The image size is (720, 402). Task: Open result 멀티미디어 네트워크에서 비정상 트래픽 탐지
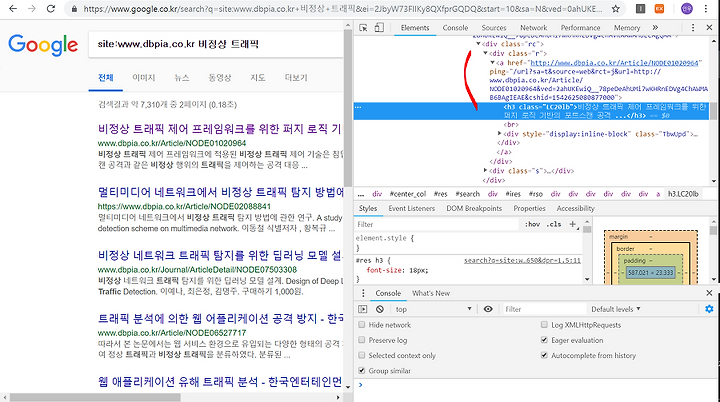[x=221, y=192]
